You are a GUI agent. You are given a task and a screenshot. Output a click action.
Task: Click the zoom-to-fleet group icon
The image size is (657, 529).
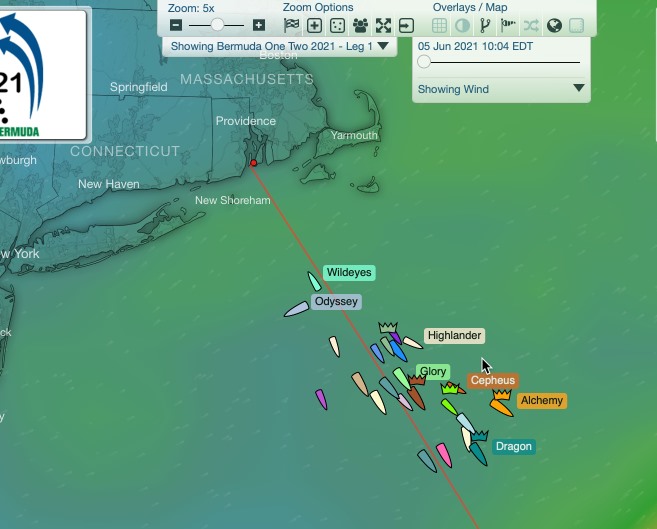pyautogui.click(x=360, y=25)
